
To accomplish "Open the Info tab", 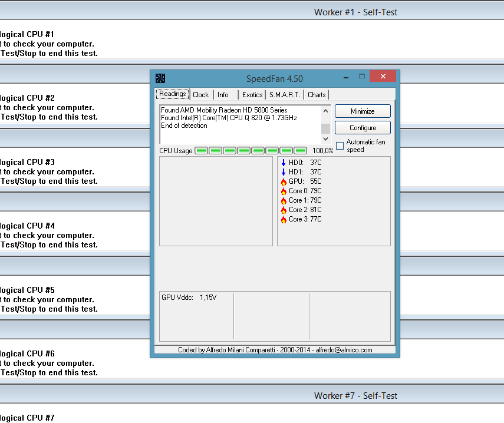I will point(223,95).
